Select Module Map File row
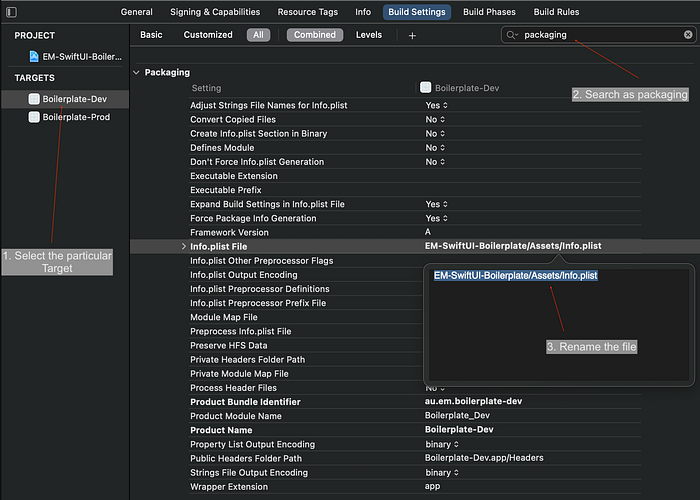Viewport: 700px width, 500px height. (x=306, y=317)
